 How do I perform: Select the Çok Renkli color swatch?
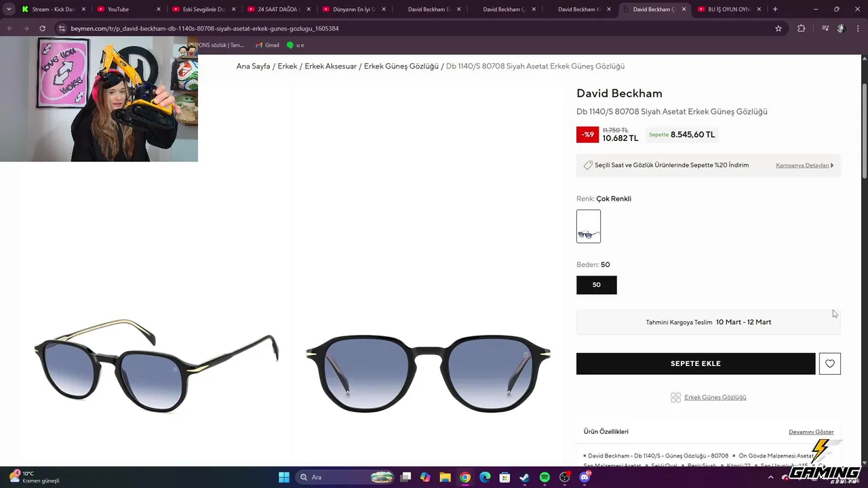(x=589, y=226)
